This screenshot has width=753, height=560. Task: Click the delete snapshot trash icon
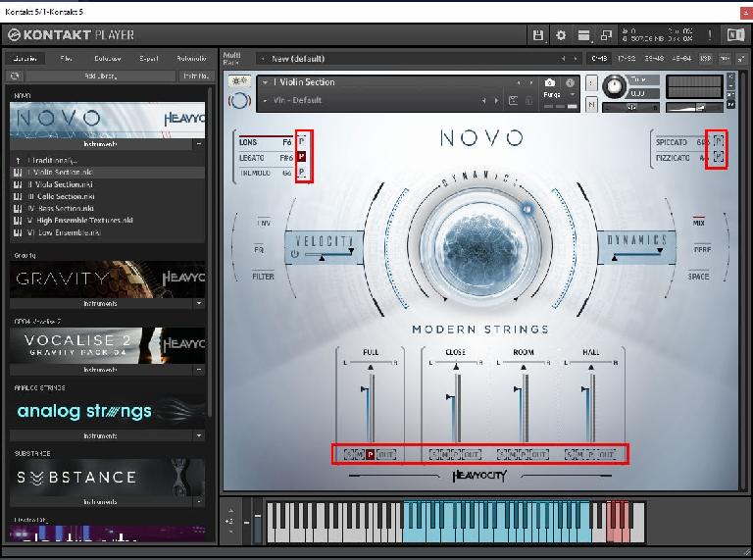click(x=528, y=100)
